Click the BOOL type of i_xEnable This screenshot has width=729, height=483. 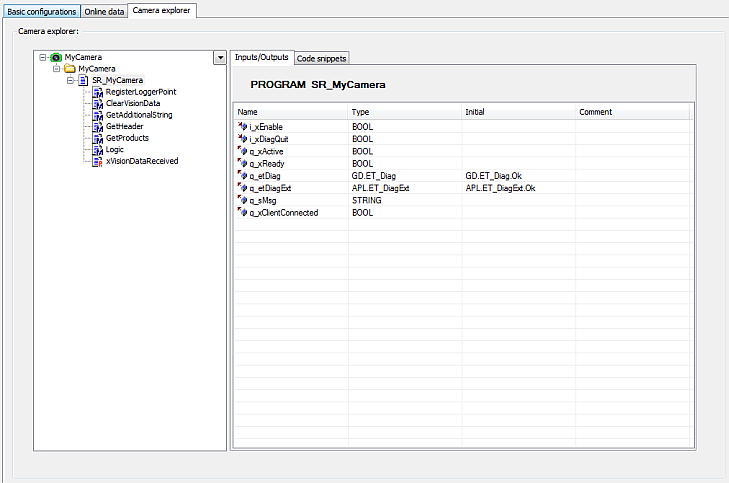coord(363,127)
